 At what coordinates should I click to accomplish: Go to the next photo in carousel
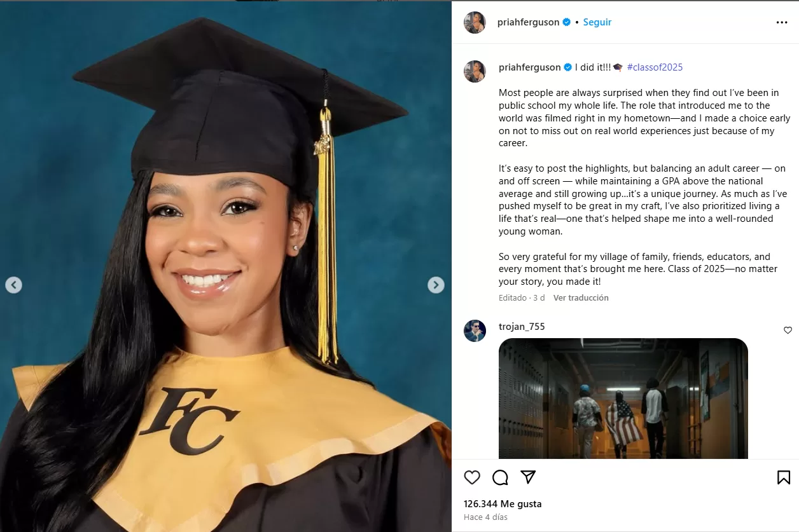coord(436,285)
